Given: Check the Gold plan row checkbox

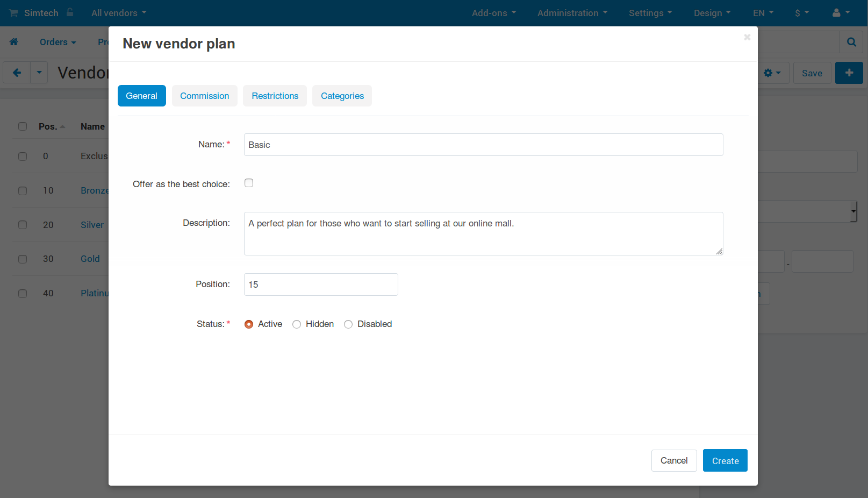Looking at the screenshot, I should (23, 259).
